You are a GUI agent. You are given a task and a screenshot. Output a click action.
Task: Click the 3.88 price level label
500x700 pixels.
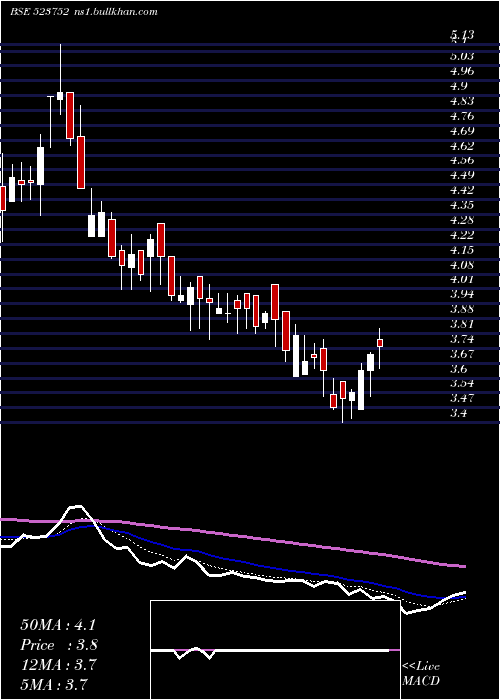[462, 309]
